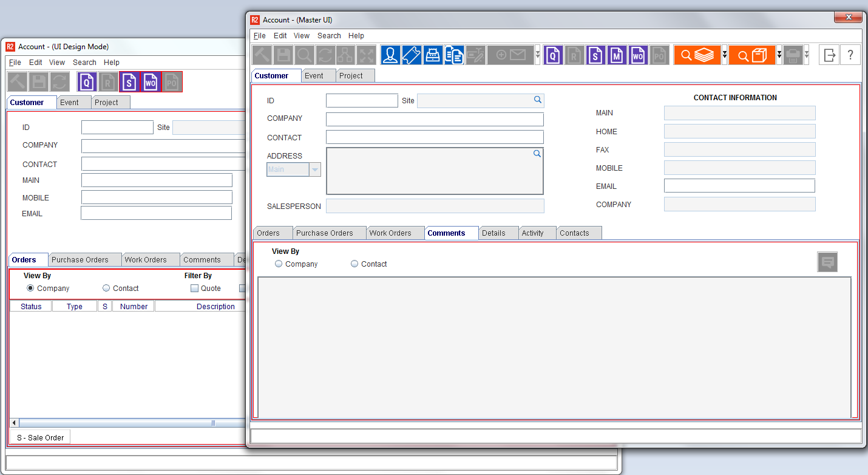Viewport: 868px width, 475px height.
Task: Expand the address type Main dropdown
Action: tap(314, 170)
